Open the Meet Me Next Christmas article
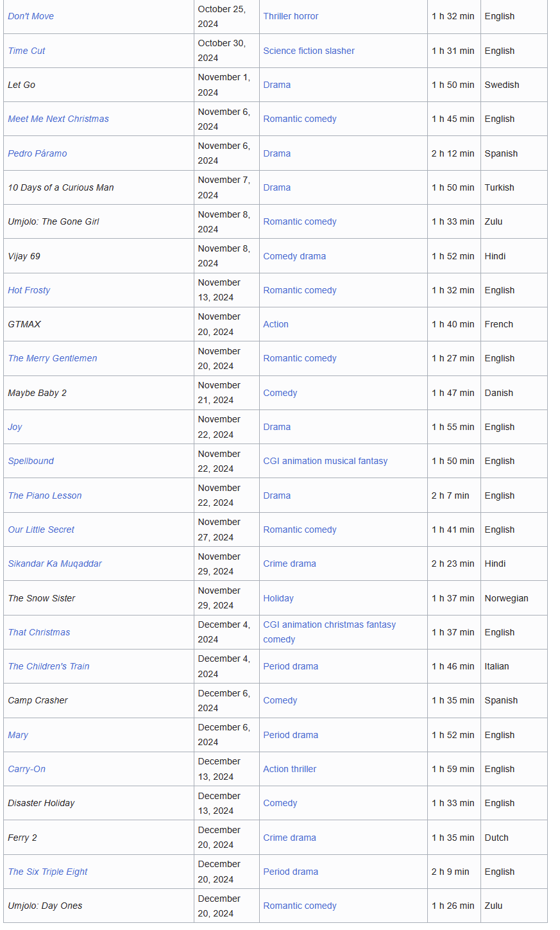The height and width of the screenshot is (930, 560). click(x=58, y=119)
